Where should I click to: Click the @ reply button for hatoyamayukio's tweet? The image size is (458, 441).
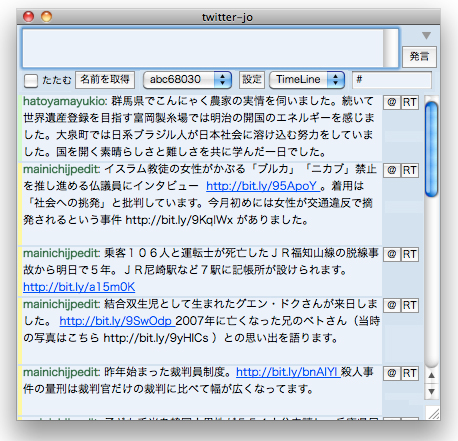coord(392,102)
